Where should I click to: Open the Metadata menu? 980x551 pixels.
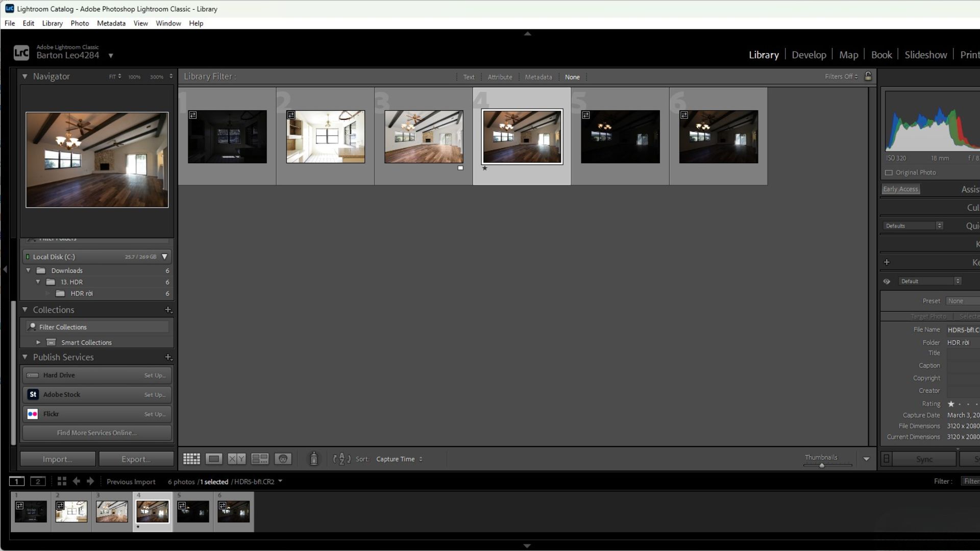point(111,23)
